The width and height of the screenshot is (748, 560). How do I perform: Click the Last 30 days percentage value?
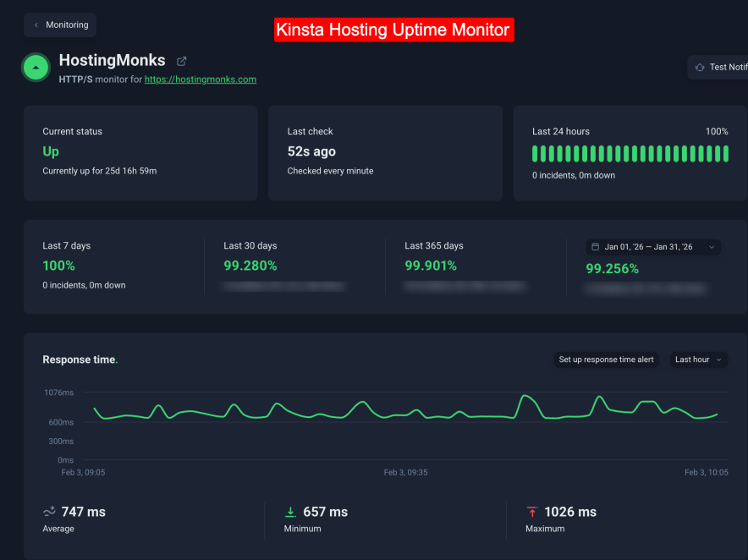click(250, 265)
